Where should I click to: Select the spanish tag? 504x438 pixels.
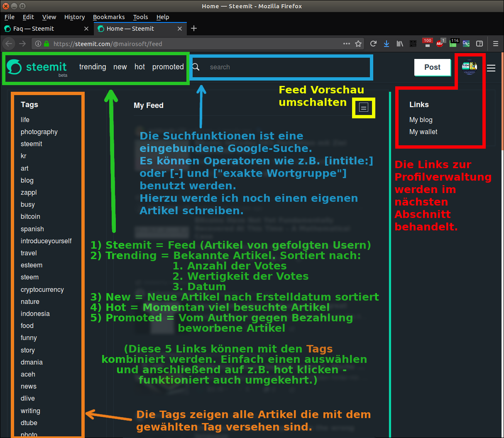[x=32, y=229]
